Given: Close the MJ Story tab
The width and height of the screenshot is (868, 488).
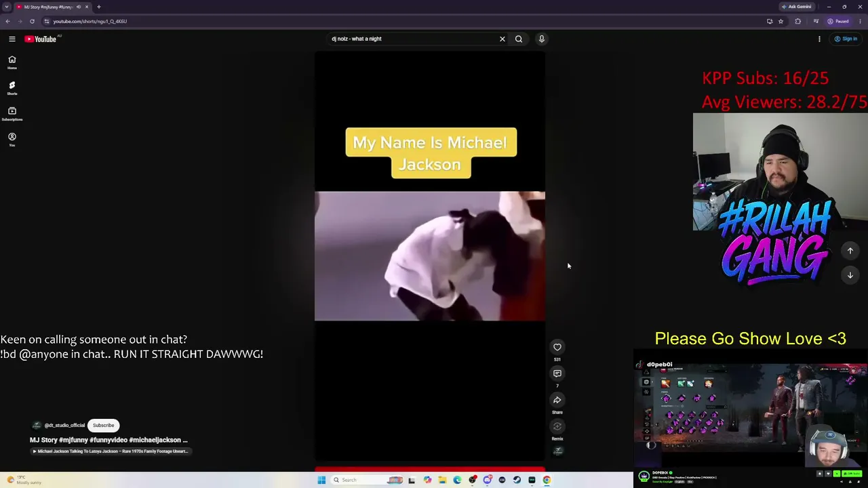Looking at the screenshot, I should pos(87,7).
